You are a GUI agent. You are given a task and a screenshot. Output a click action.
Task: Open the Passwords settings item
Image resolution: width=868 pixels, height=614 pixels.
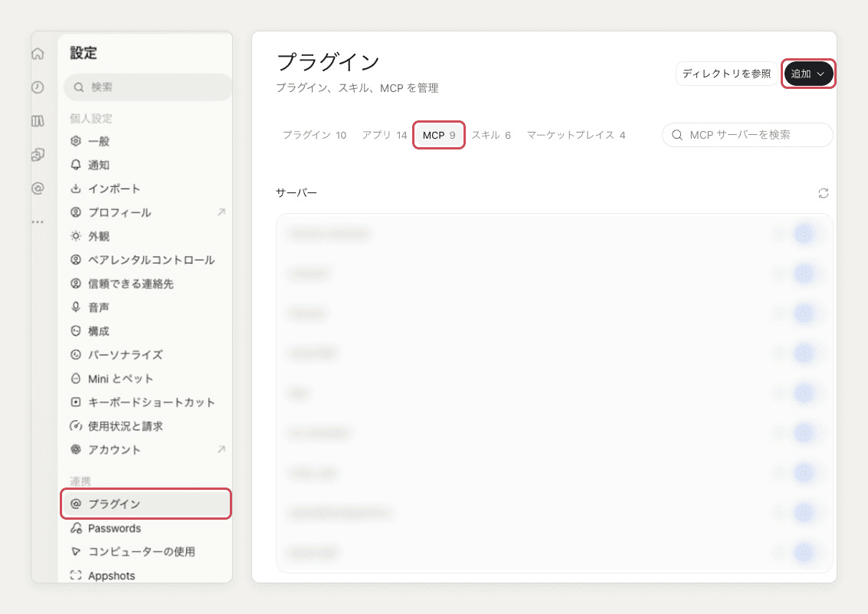147,528
